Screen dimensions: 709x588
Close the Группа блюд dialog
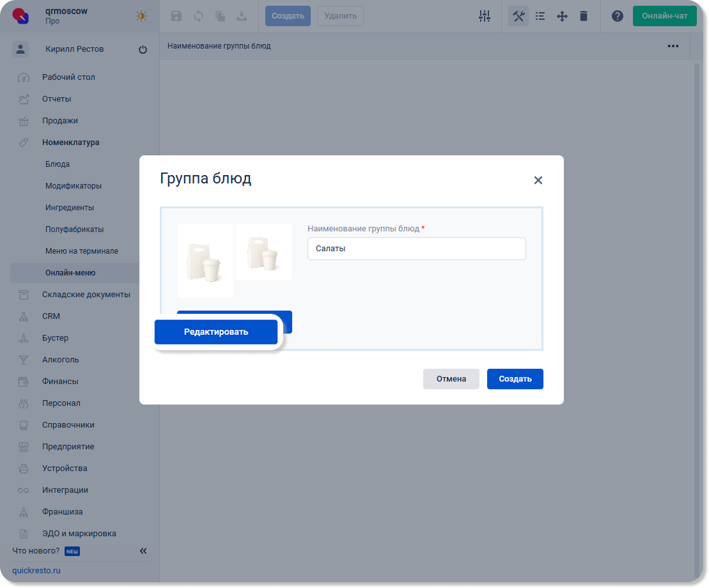coord(538,180)
